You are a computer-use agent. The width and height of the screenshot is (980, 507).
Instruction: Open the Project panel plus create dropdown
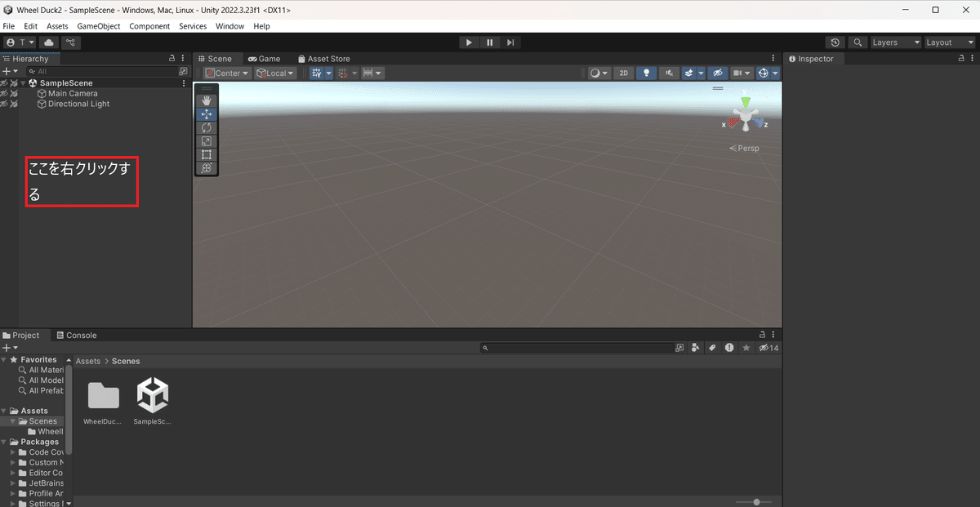(10, 348)
